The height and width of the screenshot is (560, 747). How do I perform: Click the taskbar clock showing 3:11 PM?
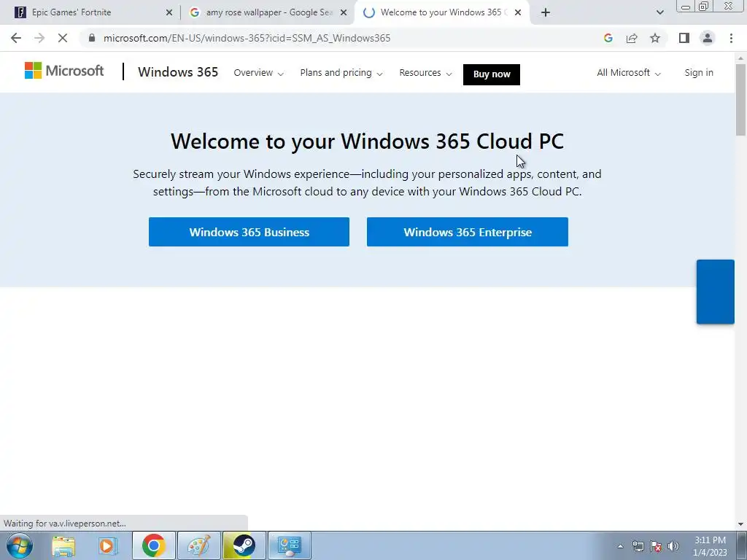point(711,546)
